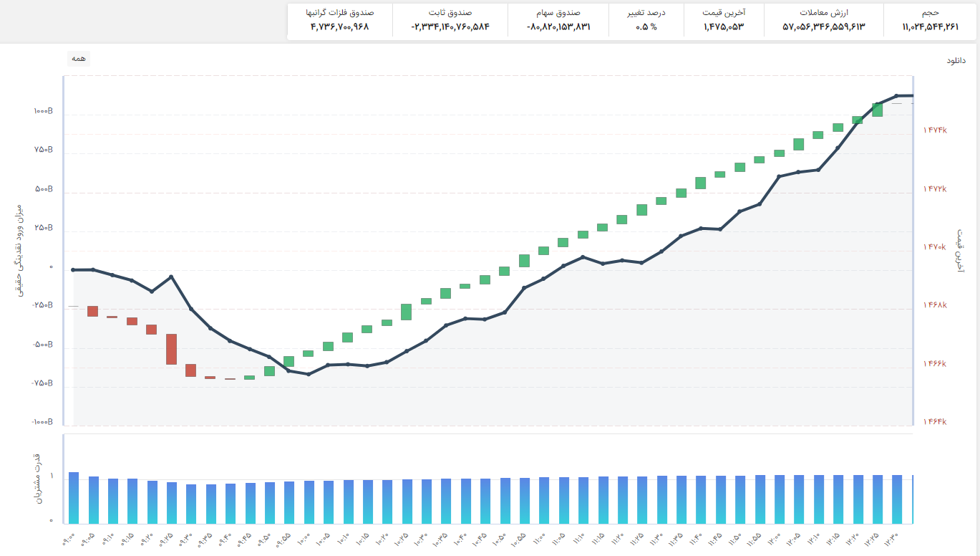Click the 1000B liquidity axis label
Screen dimensions: 980x556
[x=43, y=112]
